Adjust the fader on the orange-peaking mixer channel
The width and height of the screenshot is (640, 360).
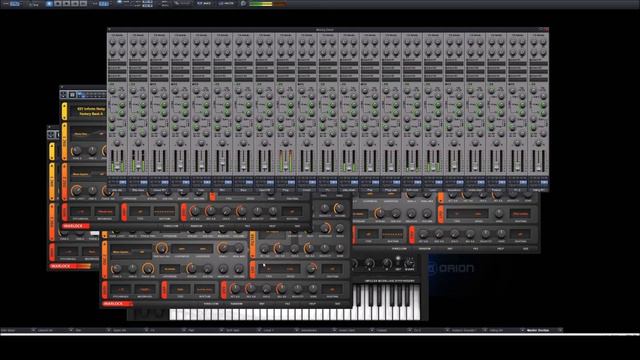point(286,166)
